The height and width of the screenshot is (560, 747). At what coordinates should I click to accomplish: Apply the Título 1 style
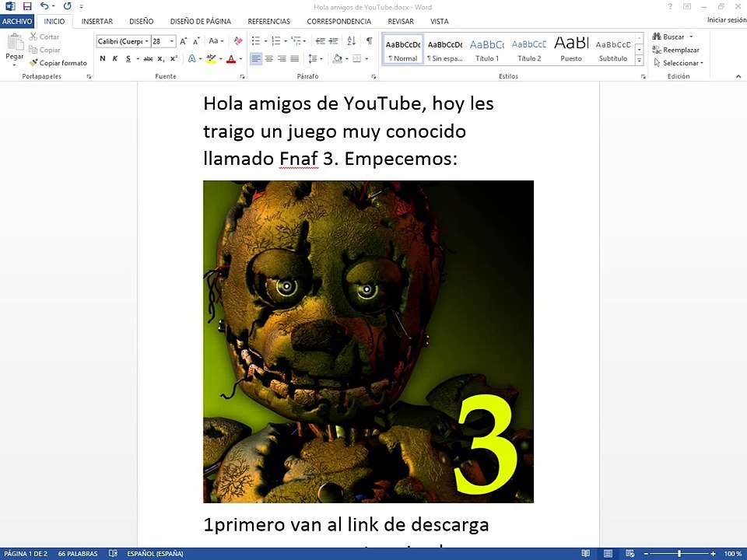click(487, 49)
